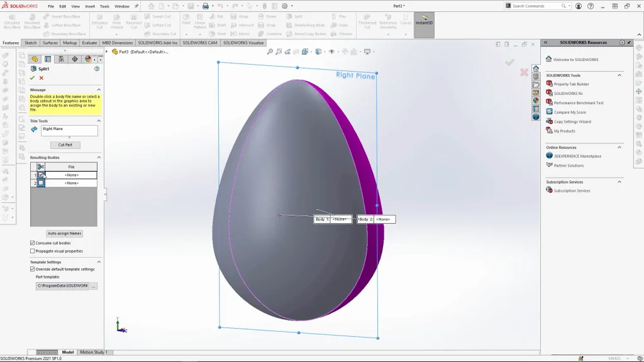Check the box for resulting body 2
Image resolution: width=644 pixels, height=362 pixels.
[x=41, y=183]
